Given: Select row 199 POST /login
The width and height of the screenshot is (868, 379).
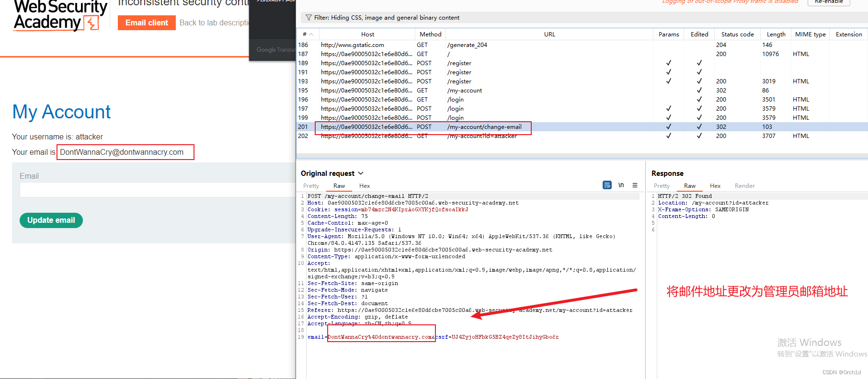Looking at the screenshot, I should tap(582, 118).
